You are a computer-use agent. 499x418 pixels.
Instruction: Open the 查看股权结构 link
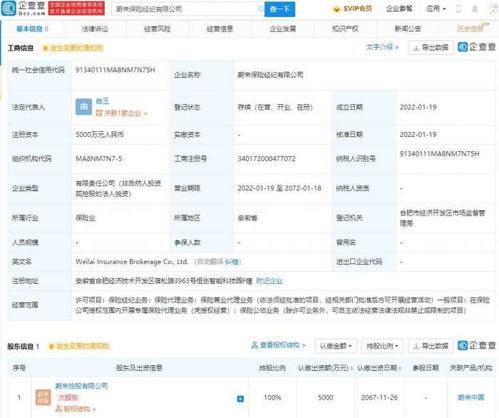pos(278,345)
